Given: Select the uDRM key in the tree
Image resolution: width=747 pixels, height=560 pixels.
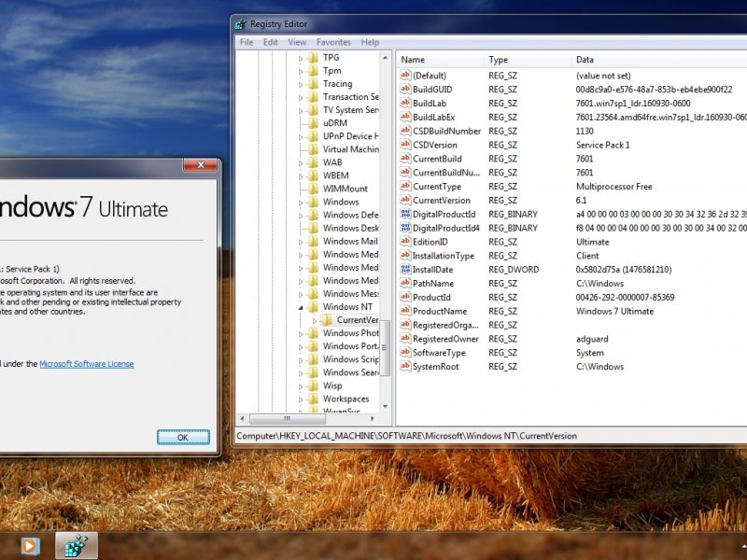Looking at the screenshot, I should point(334,123).
